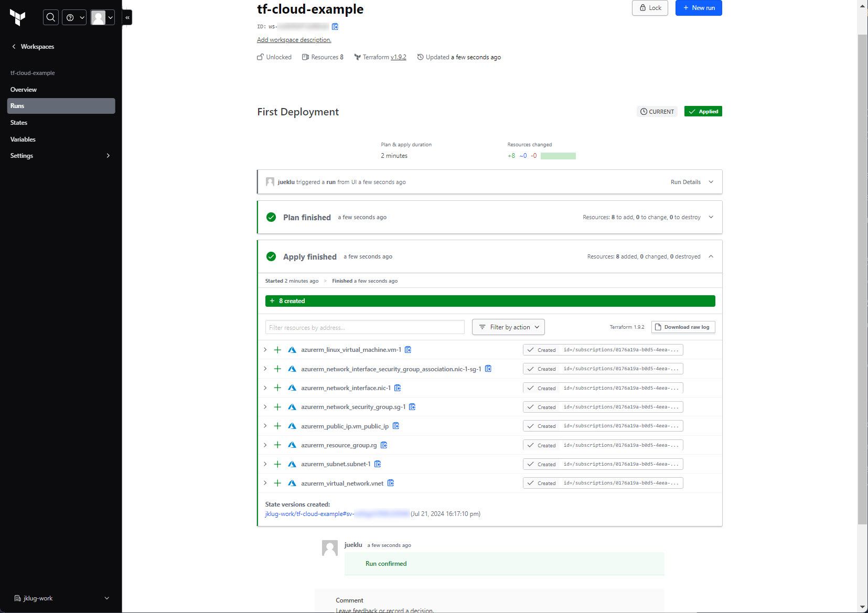This screenshot has width=868, height=613.
Task: Expand the azurerm_subnet.subnet-1 resource row
Action: 265,464
